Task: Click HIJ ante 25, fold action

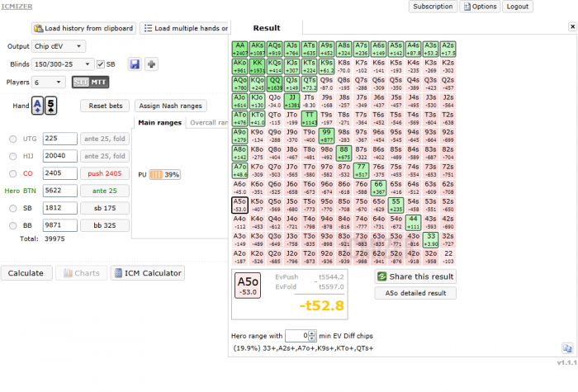Action: coord(105,156)
